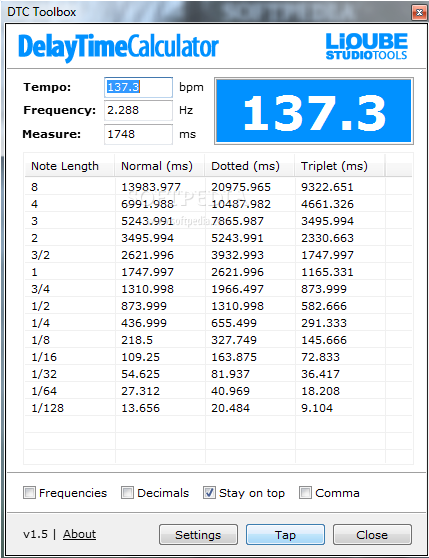The width and height of the screenshot is (429, 558).
Task: Select the triplet value 36.417
Action: pos(321,374)
